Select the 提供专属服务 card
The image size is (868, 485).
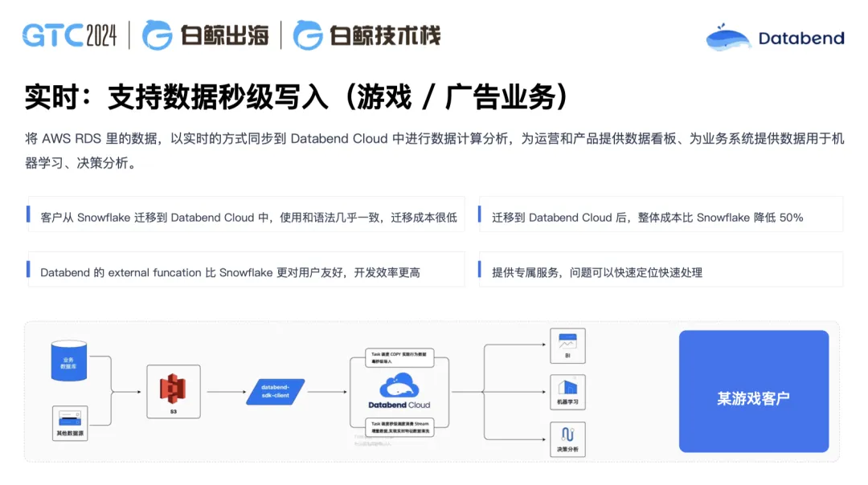pyautogui.click(x=661, y=270)
